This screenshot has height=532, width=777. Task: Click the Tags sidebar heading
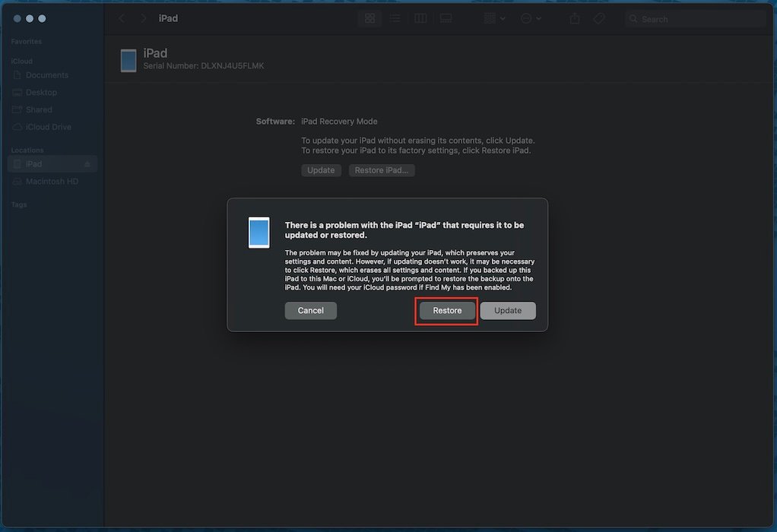[x=19, y=204]
